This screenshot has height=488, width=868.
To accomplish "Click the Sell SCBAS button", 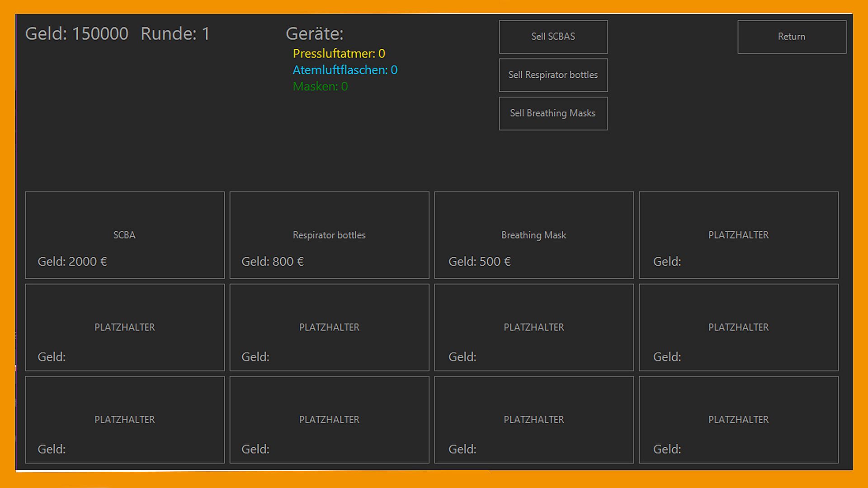I will [x=553, y=37].
